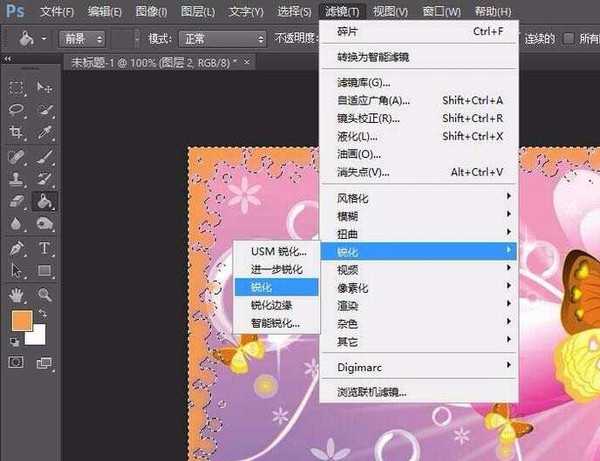Image resolution: width=600 pixels, height=461 pixels.
Task: Select the History Brush tool
Action: (44, 179)
